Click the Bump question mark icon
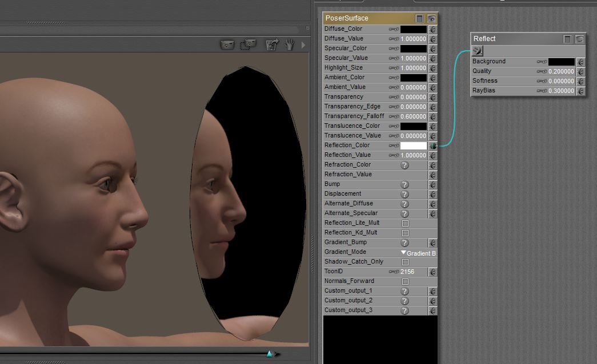The height and width of the screenshot is (364, 597). point(404,184)
